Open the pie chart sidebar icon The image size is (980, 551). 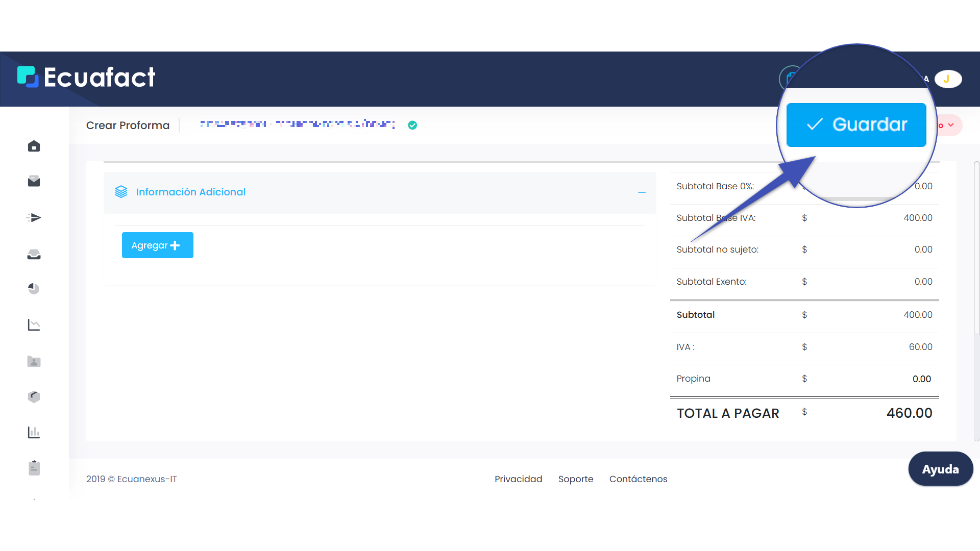coord(34,289)
